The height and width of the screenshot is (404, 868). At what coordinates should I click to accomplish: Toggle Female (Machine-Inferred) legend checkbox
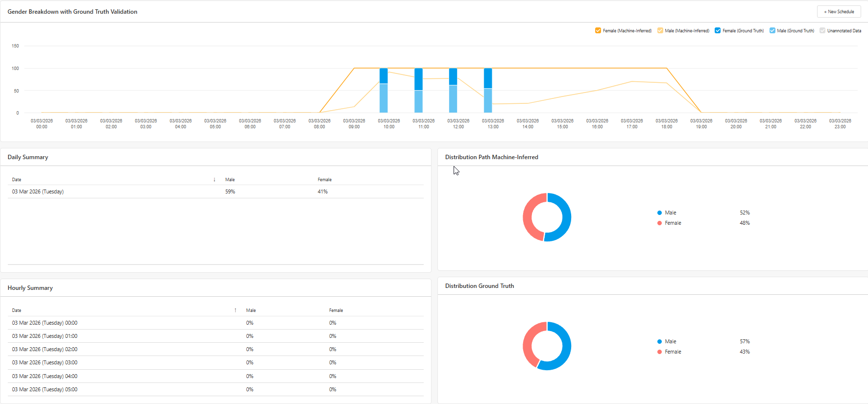coord(598,30)
